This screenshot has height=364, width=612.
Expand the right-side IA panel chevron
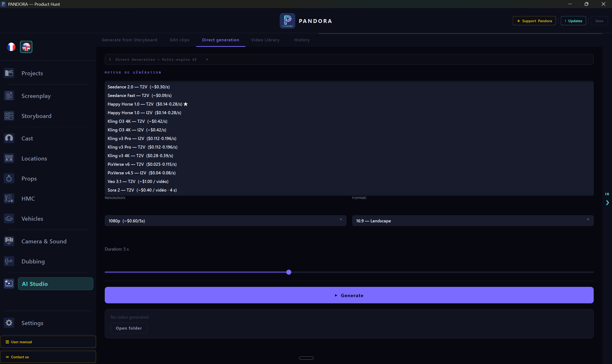click(607, 203)
